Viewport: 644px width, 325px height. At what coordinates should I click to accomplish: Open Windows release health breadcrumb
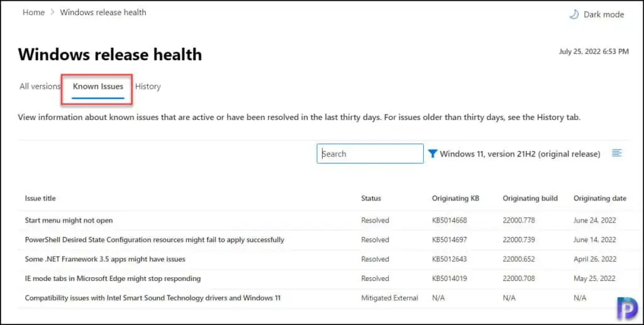103,13
